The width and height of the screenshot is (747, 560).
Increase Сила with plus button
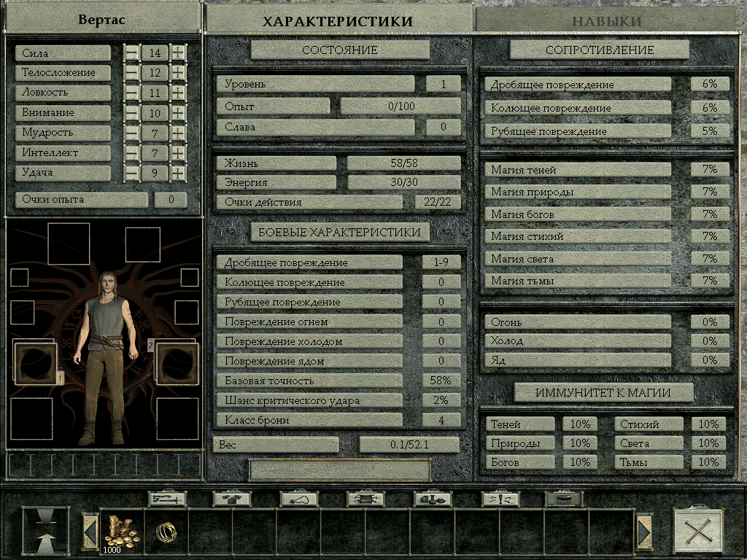tap(178, 52)
